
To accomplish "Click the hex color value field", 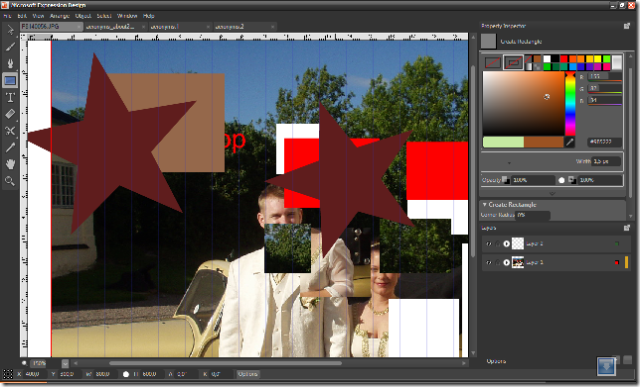I will pyautogui.click(x=604, y=142).
